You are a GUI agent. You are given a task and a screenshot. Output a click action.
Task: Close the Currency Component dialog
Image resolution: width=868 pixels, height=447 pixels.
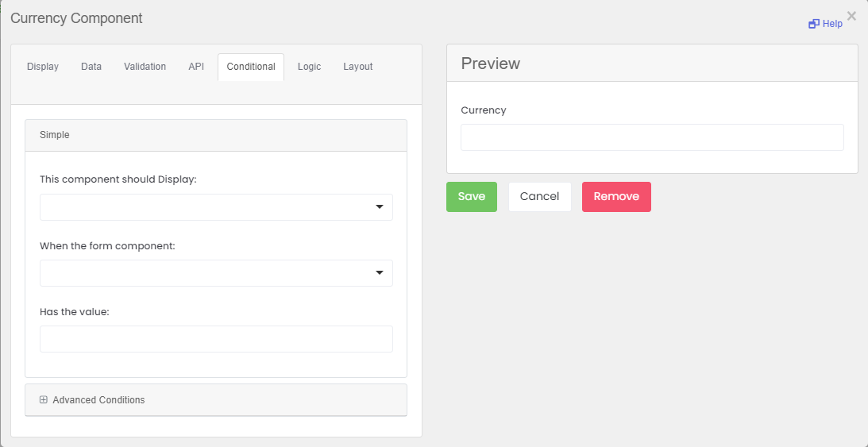point(851,16)
